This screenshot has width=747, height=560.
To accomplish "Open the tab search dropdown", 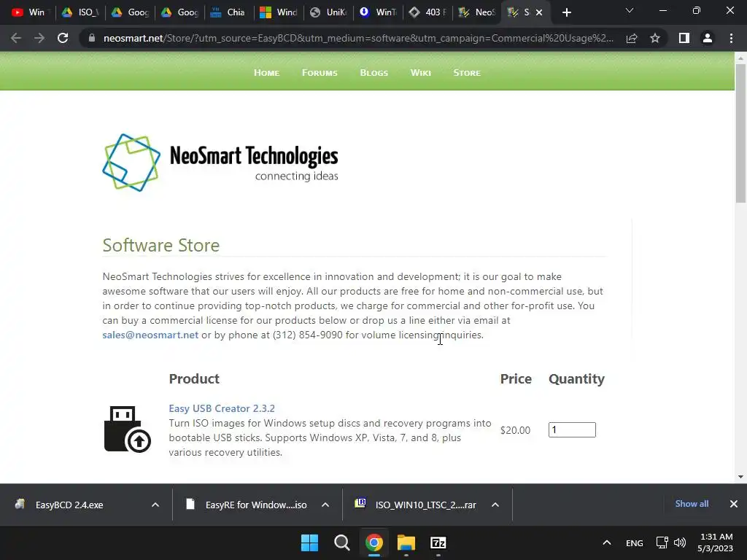I will tap(630, 11).
